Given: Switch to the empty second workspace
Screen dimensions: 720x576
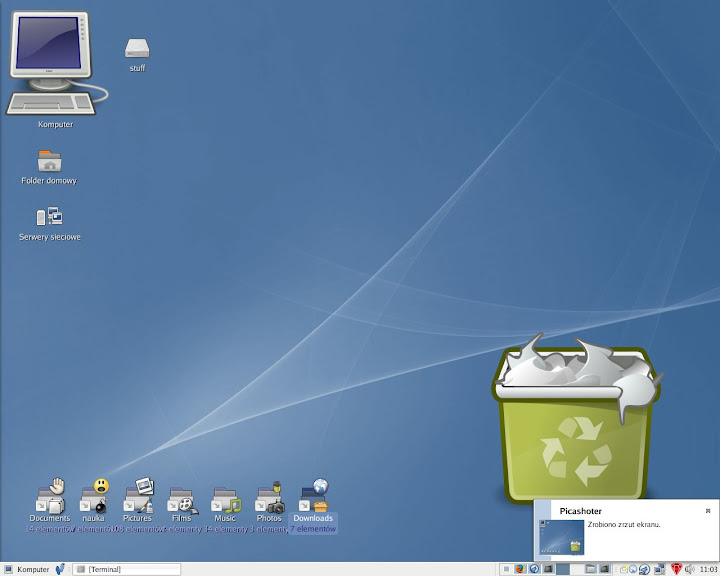Looking at the screenshot, I should click(x=577, y=569).
